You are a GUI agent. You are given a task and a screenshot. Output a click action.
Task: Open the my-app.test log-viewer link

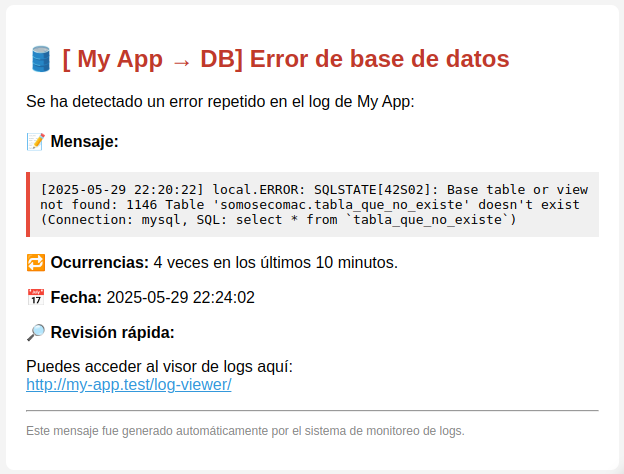point(128,384)
